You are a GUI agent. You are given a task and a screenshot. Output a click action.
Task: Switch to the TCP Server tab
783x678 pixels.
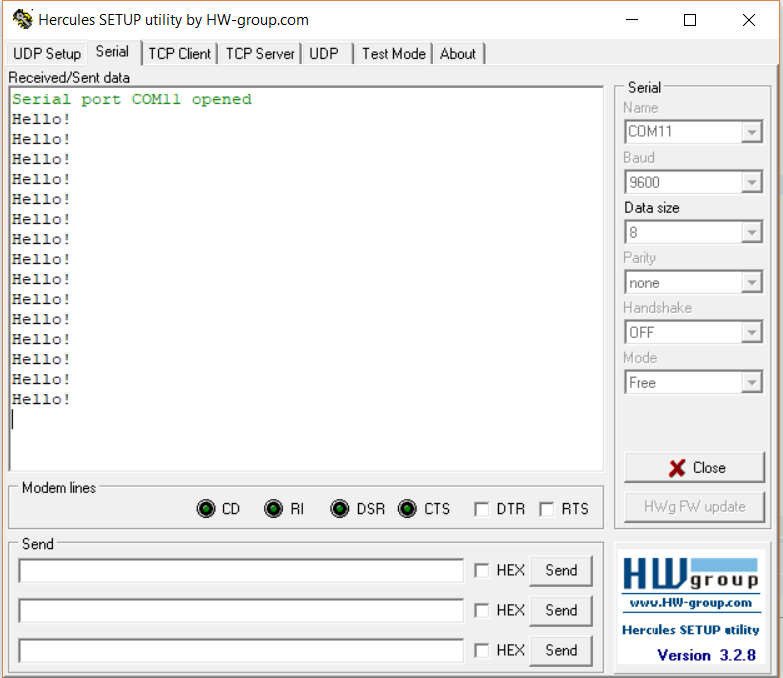coord(260,53)
